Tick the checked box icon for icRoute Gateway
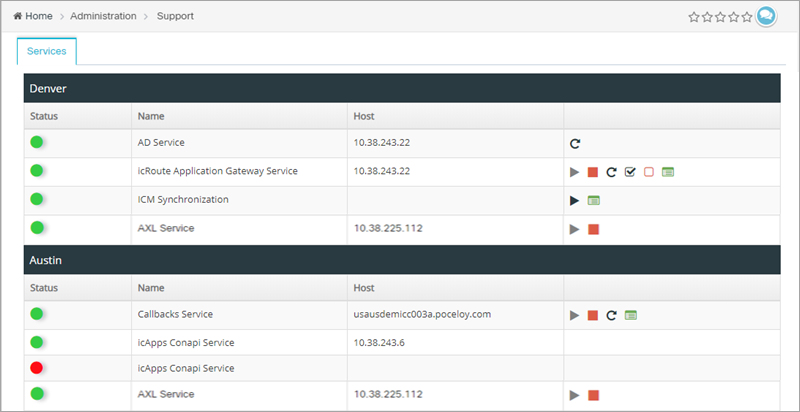The width and height of the screenshot is (800, 412). [630, 172]
